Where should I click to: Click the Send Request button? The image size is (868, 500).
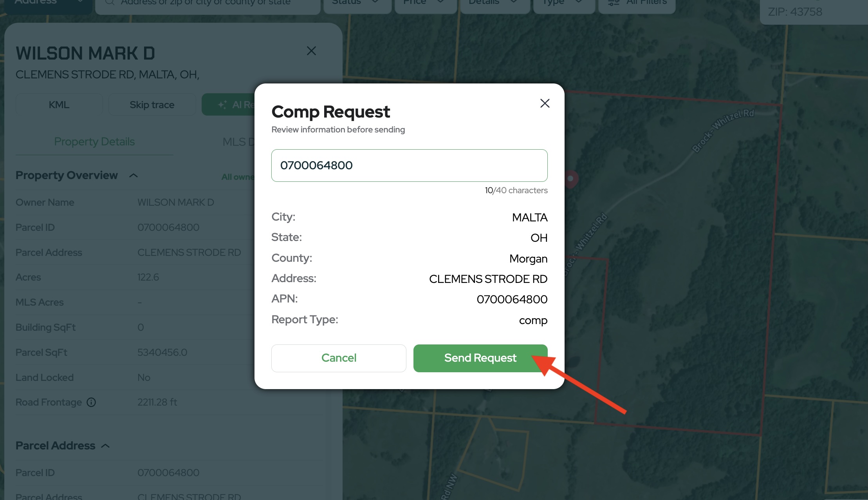coord(480,358)
